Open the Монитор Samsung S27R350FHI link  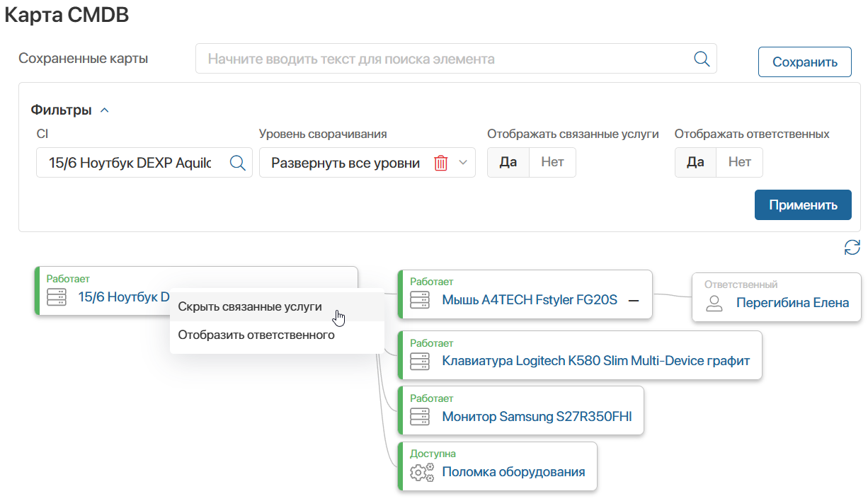(x=537, y=416)
